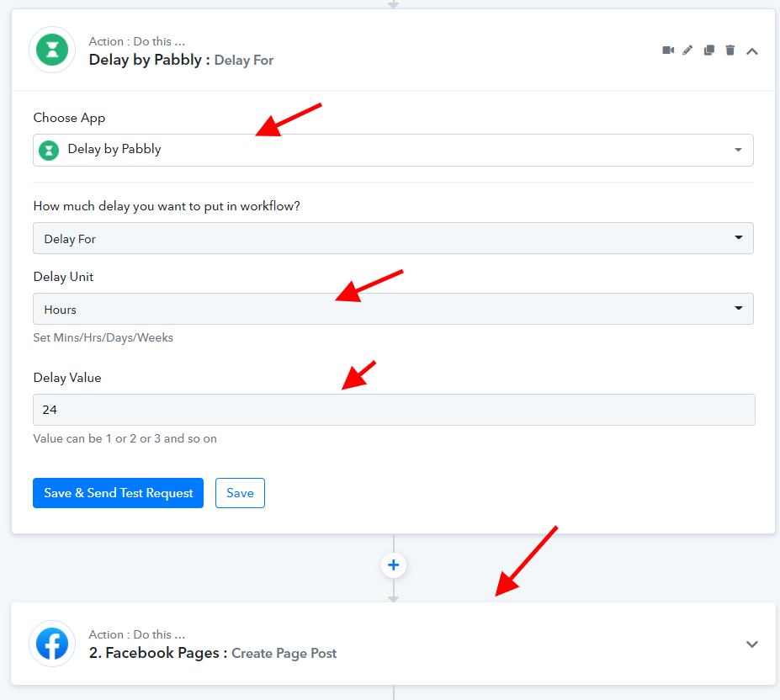Click the outlined Save button
Screen dimensions: 780x700
pyautogui.click(x=240, y=493)
